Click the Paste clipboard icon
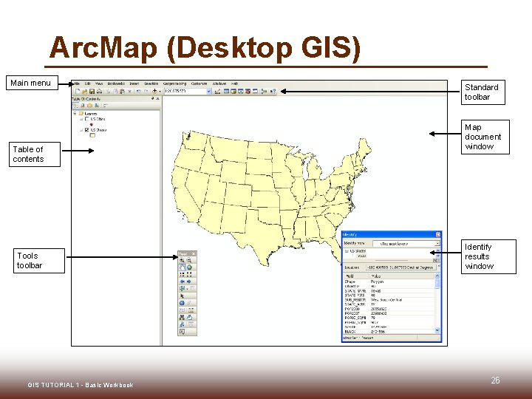The image size is (532, 399). point(122,92)
